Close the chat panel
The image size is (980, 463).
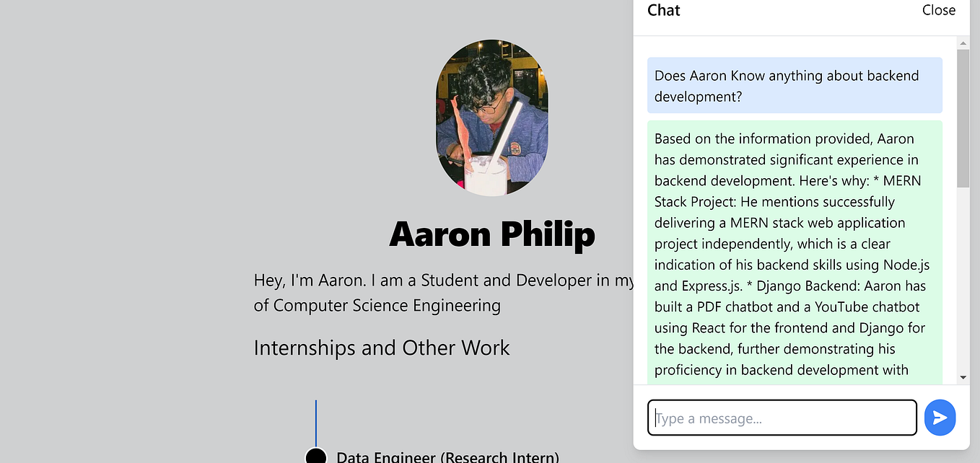[938, 10]
